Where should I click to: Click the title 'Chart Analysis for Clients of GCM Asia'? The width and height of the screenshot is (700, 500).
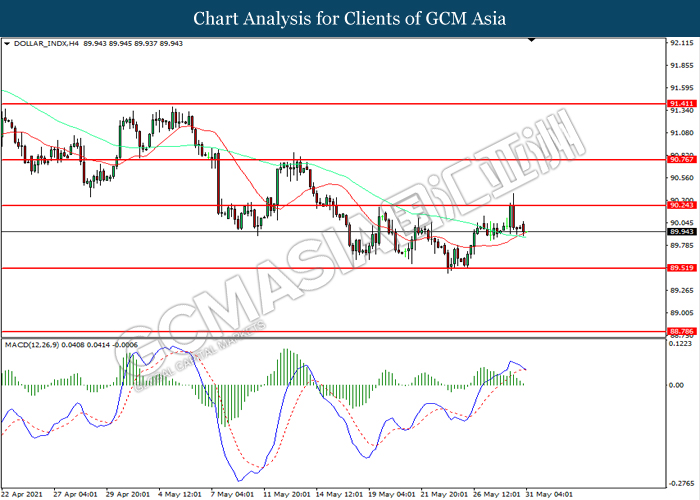350,18
